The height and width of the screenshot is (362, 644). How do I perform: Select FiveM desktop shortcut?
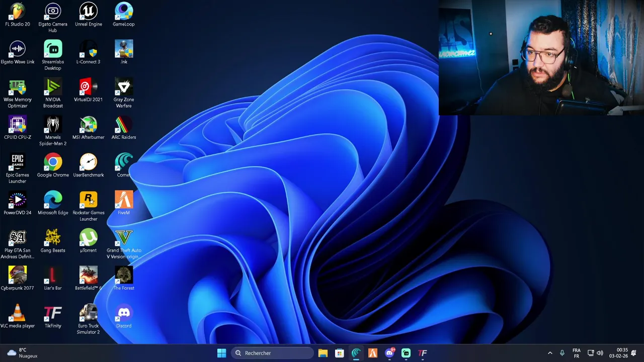point(124,203)
